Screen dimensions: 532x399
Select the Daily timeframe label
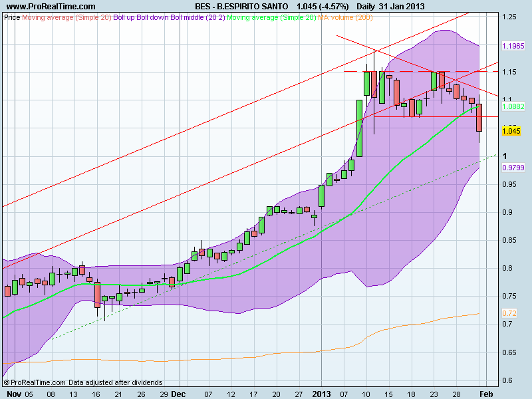coord(366,7)
